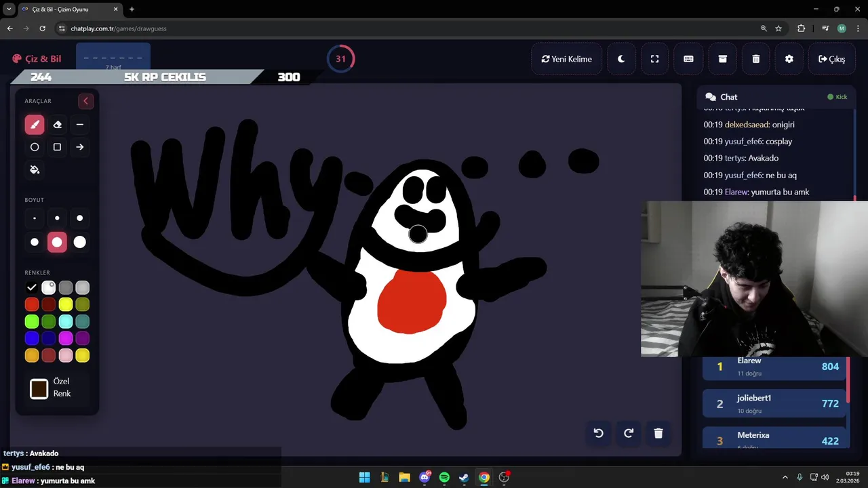Pick the teal color swatch

click(83, 321)
